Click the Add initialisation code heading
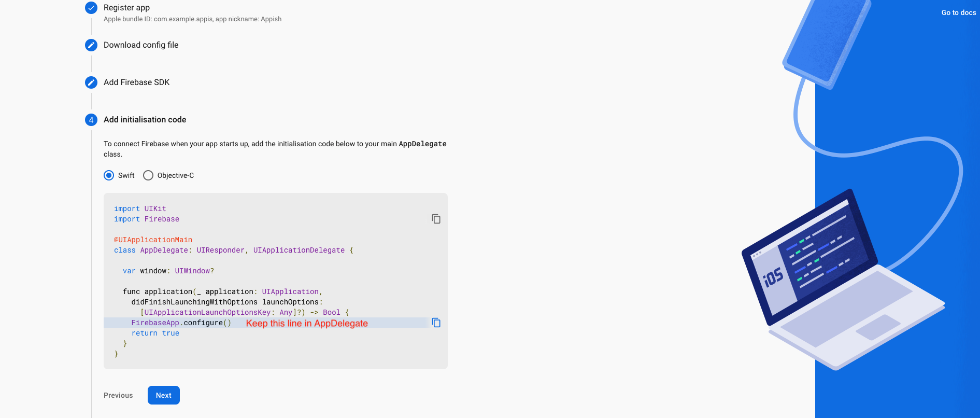This screenshot has height=418, width=980. click(145, 120)
